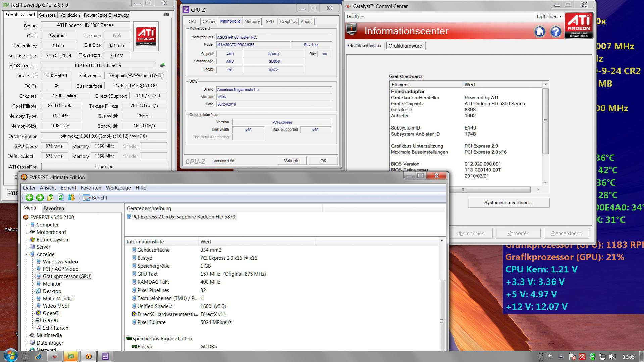Switch to the Grafiksoftware tab
Viewport: 644px width, 362px height.
tap(364, 46)
